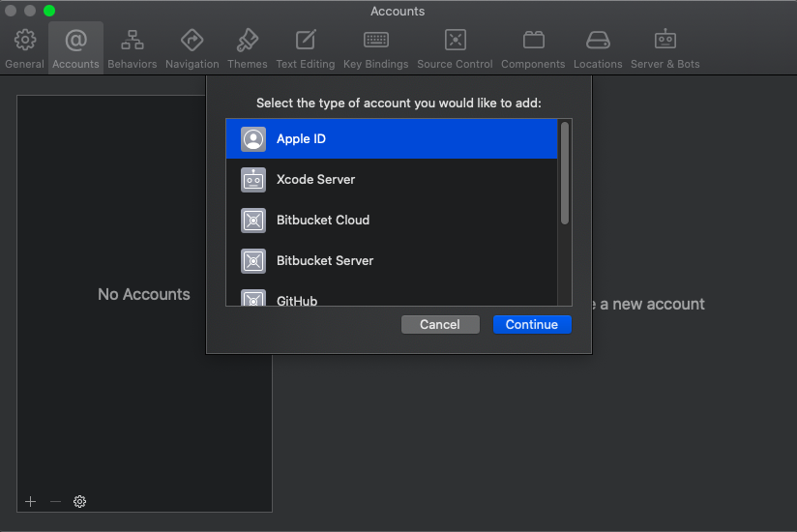
Task: Click the Bitbucket Server vault icon
Action: click(x=253, y=261)
